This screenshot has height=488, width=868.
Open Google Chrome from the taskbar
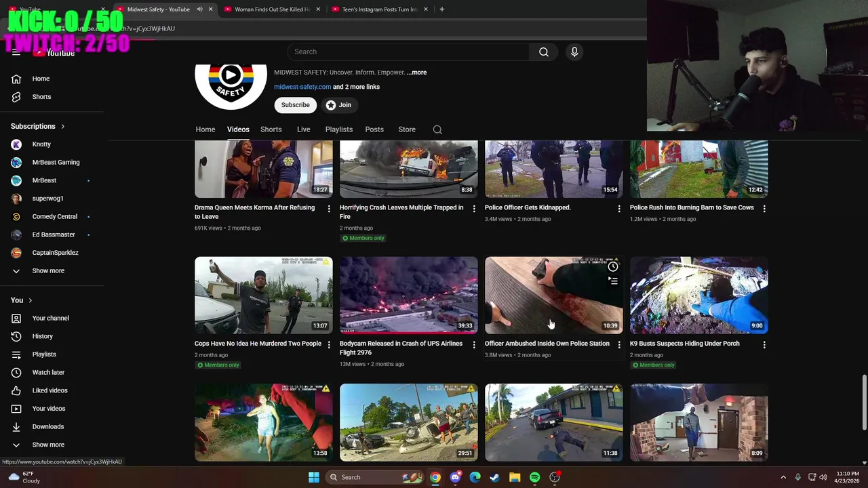(435, 477)
